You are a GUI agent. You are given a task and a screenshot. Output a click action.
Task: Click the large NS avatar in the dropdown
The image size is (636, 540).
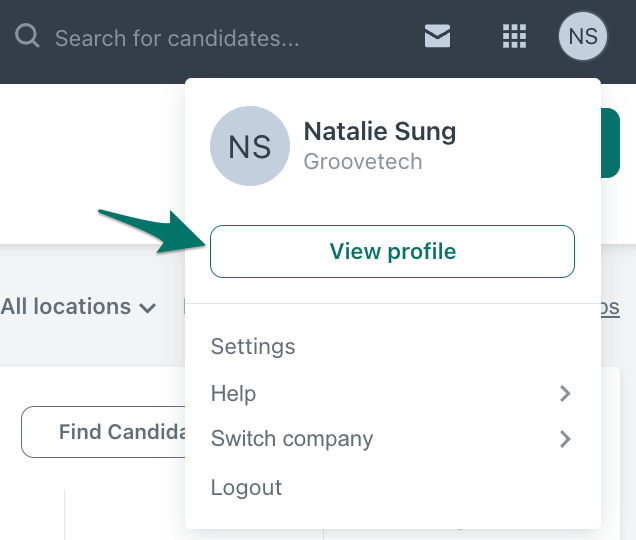click(249, 147)
